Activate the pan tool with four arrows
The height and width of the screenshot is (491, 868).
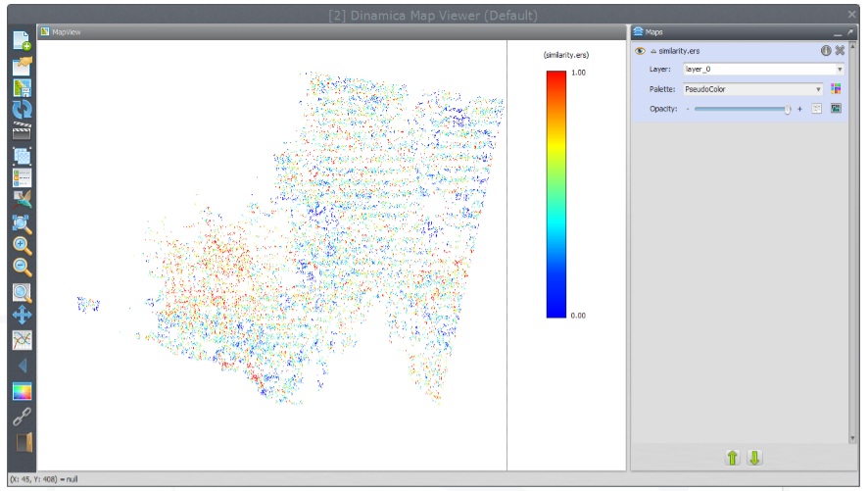(x=22, y=315)
